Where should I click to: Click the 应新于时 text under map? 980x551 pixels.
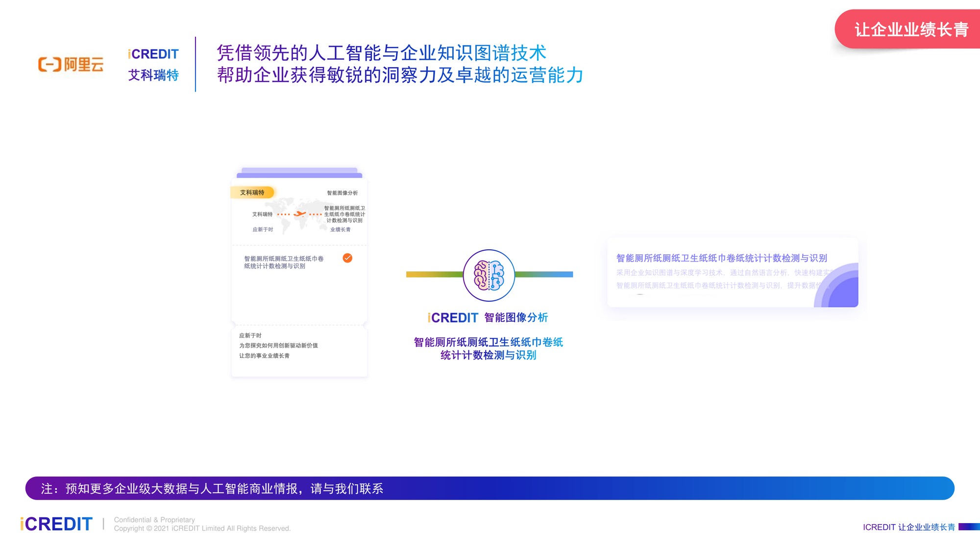pos(263,229)
